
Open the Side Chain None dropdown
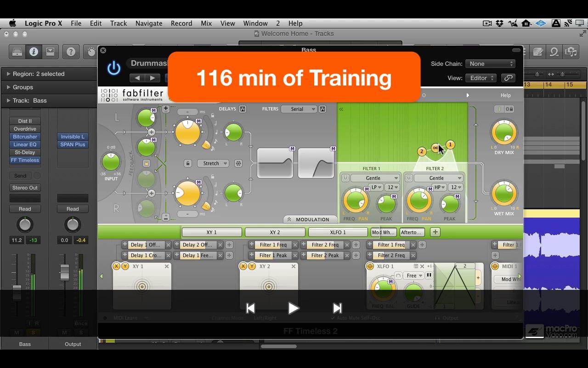pos(490,64)
